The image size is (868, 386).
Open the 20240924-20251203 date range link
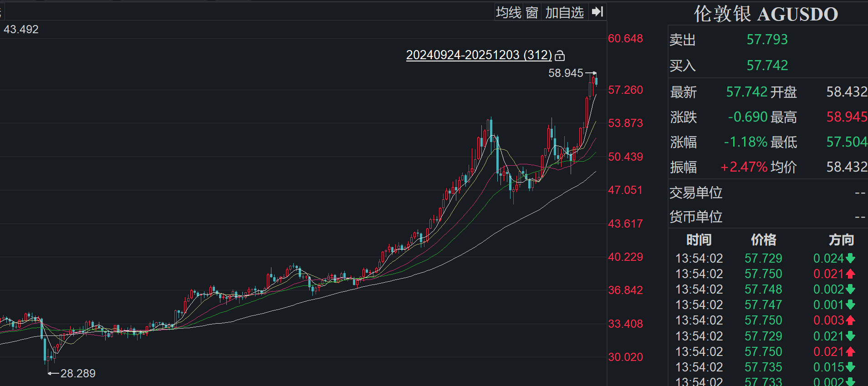pos(479,55)
